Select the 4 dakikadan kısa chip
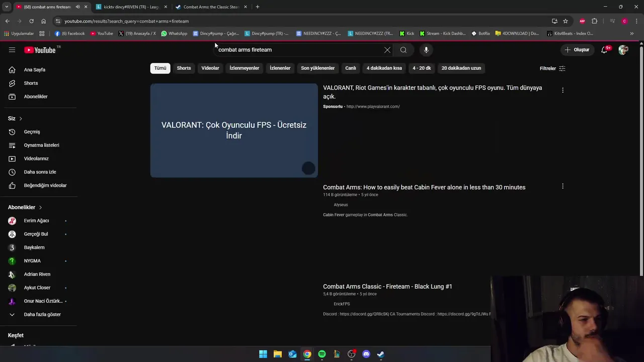 coord(384,68)
